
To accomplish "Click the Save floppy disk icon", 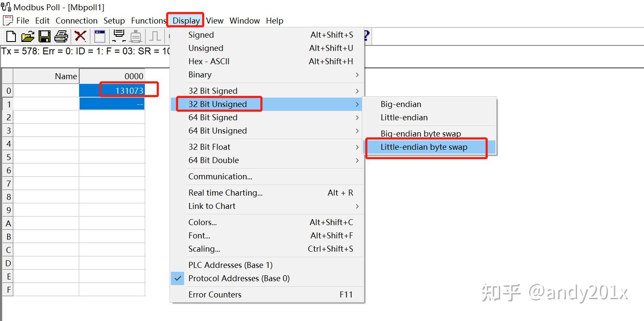I will pyautogui.click(x=45, y=36).
